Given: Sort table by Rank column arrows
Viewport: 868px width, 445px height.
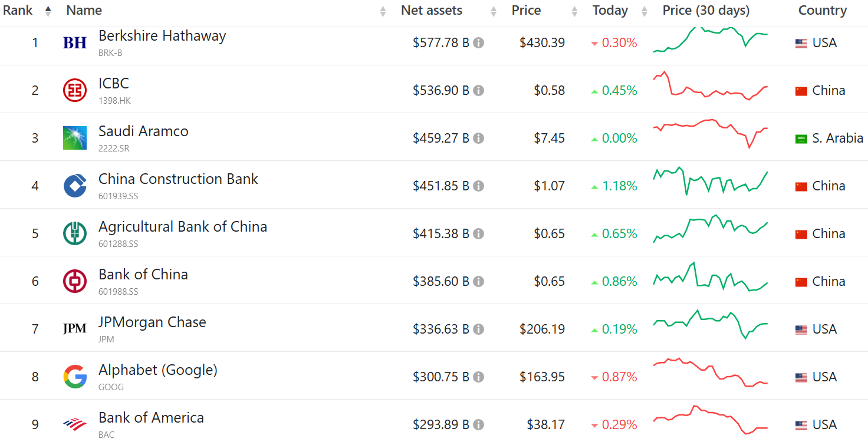Looking at the screenshot, I should [x=48, y=11].
